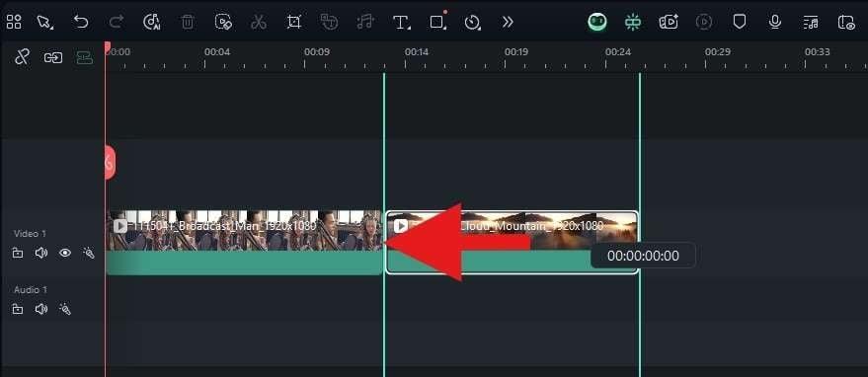Select the Broadcast_Man video clip

(244, 243)
